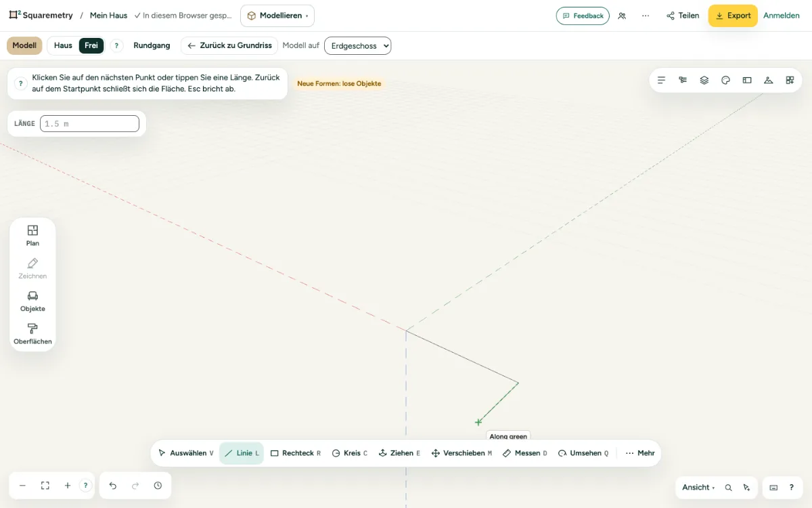Open the Mehr tools menu
This screenshot has width=812, height=508.
[640, 453]
